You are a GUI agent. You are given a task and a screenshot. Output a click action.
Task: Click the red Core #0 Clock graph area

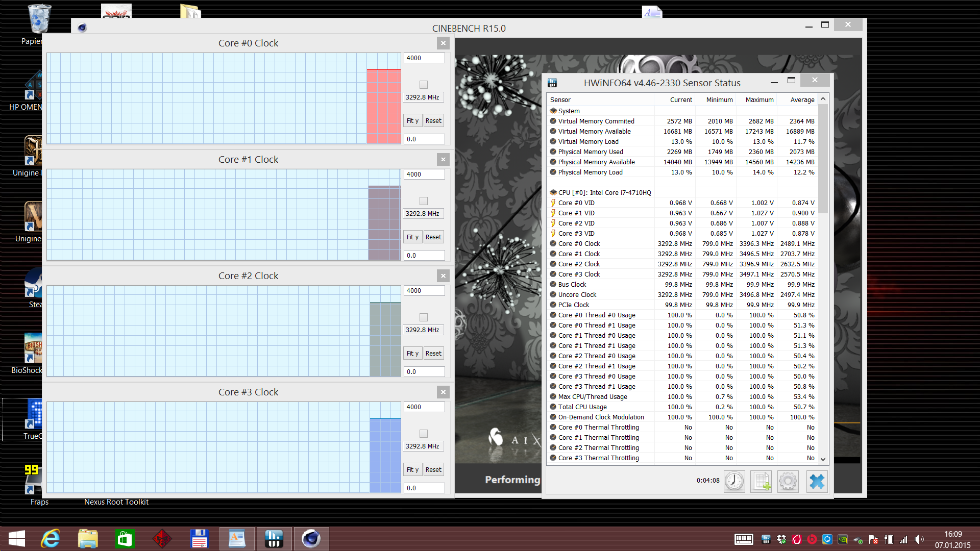(384, 107)
